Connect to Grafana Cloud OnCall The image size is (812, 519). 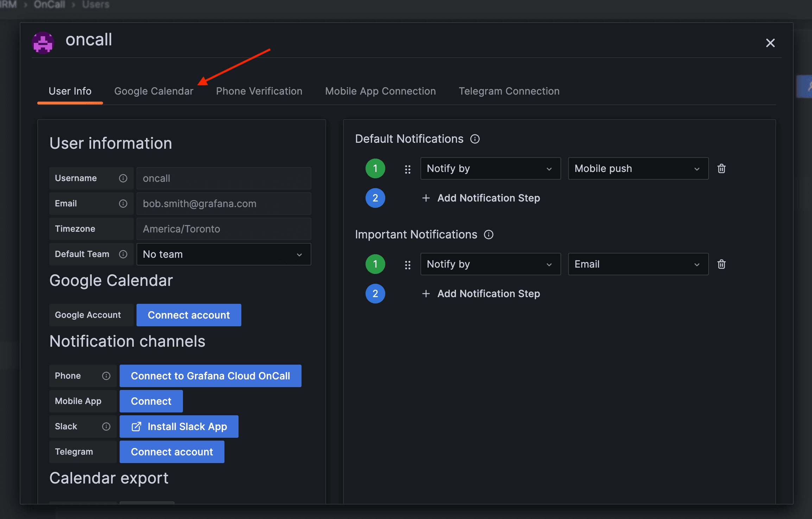210,376
